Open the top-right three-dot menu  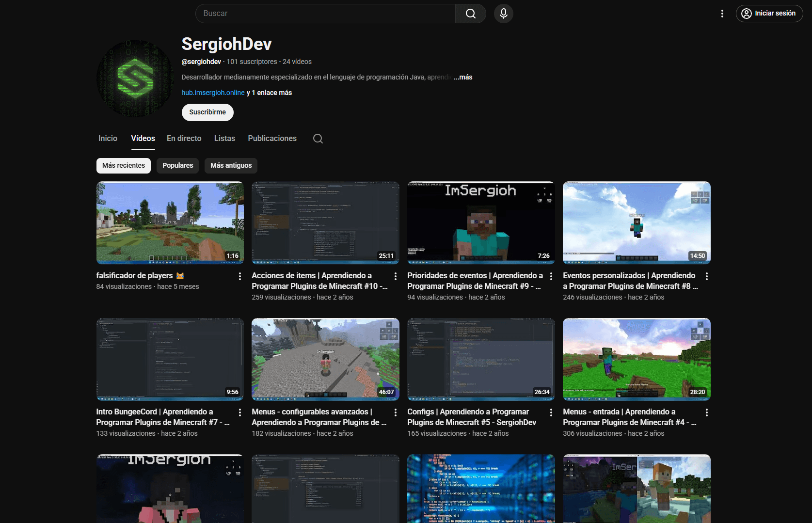[x=722, y=13]
